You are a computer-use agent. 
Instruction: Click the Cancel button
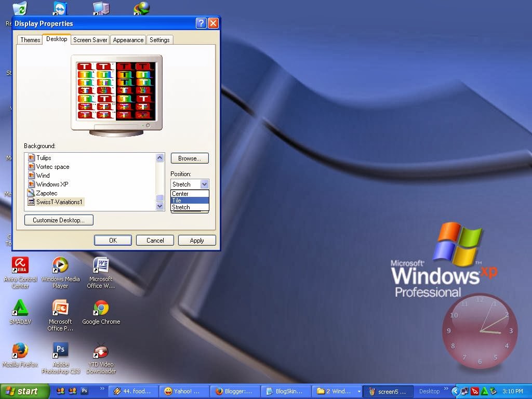pyautogui.click(x=155, y=240)
